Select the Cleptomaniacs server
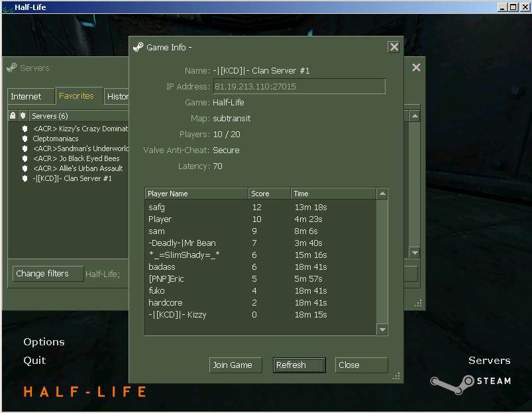 point(56,139)
